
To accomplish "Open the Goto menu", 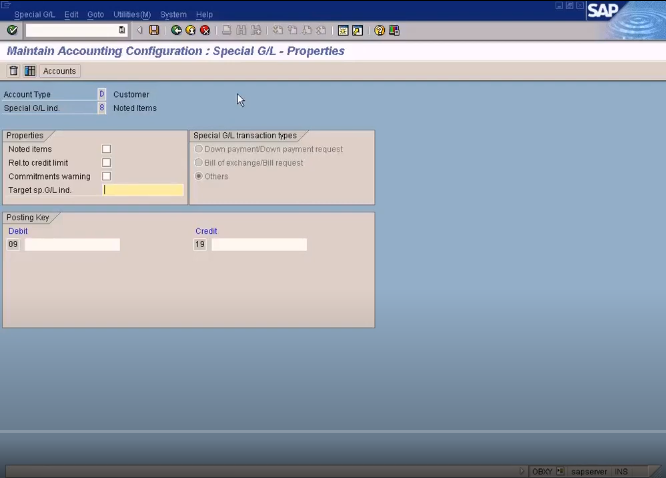I will pyautogui.click(x=96, y=14).
